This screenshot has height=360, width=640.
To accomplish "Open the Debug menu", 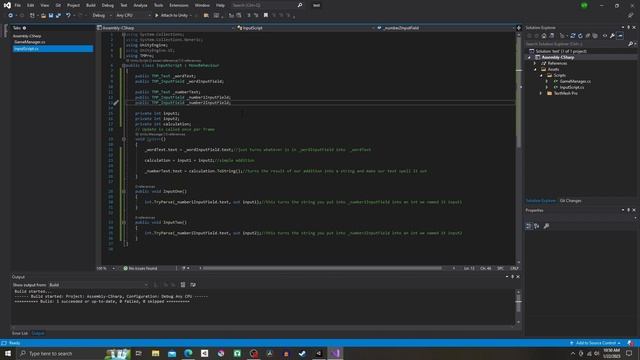I will (108, 5).
